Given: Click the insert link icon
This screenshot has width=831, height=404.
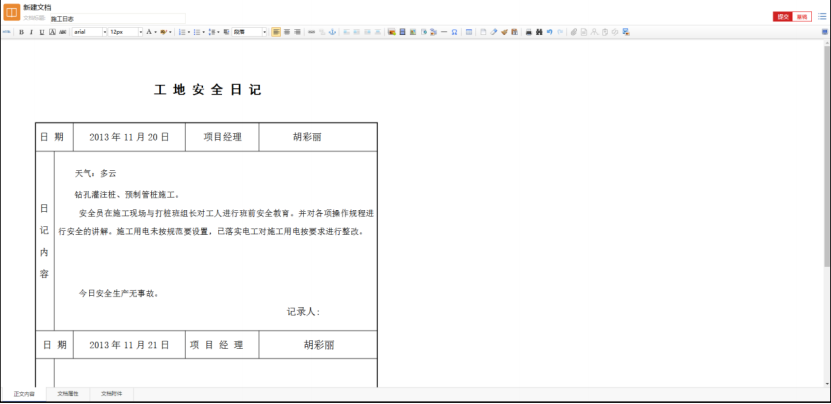Looking at the screenshot, I should tap(312, 32).
